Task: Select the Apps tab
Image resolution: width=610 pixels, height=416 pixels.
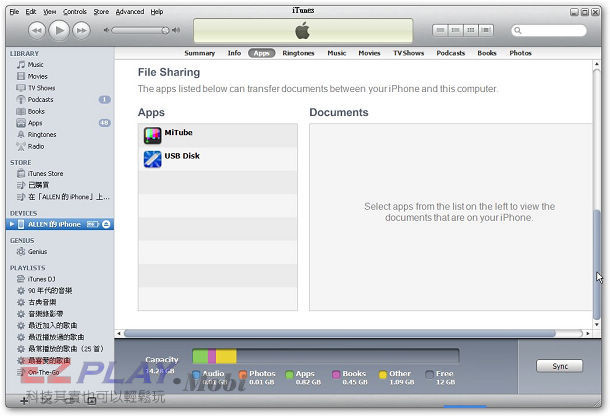Action: click(x=261, y=53)
